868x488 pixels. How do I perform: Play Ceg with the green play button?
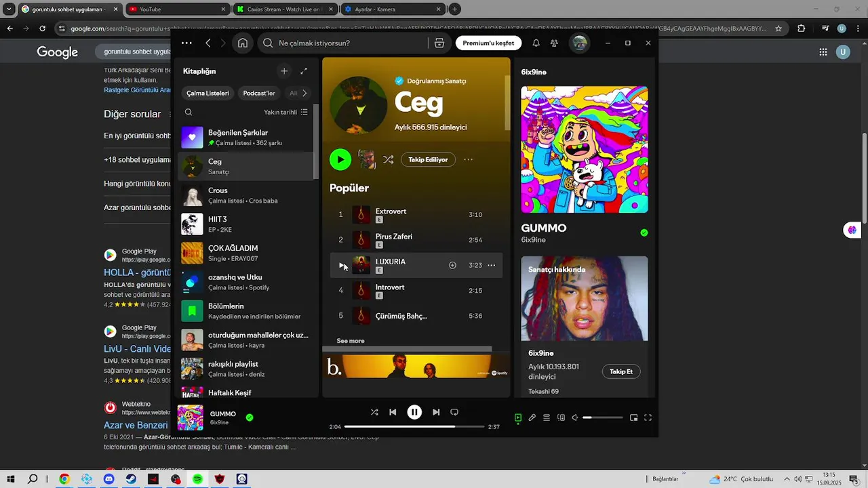(340, 159)
